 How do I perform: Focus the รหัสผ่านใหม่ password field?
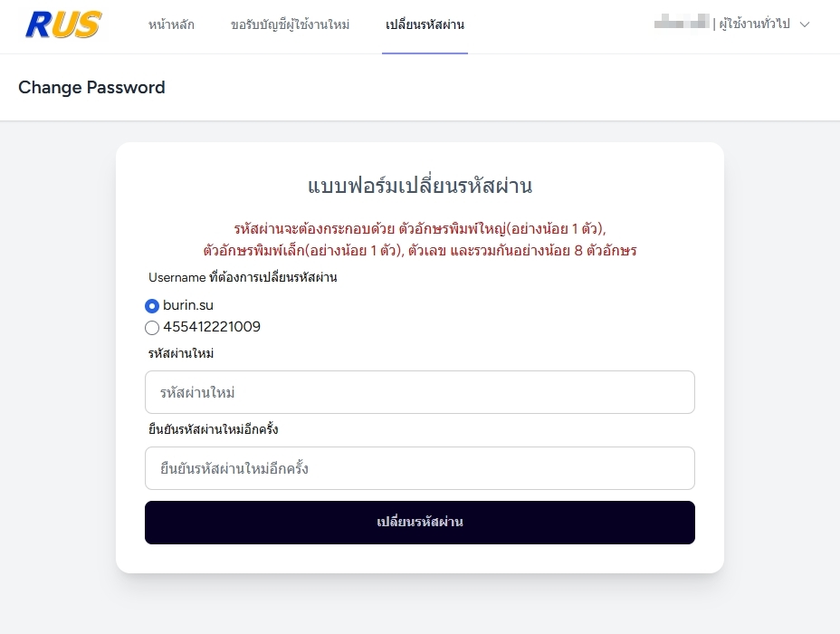[x=419, y=392]
